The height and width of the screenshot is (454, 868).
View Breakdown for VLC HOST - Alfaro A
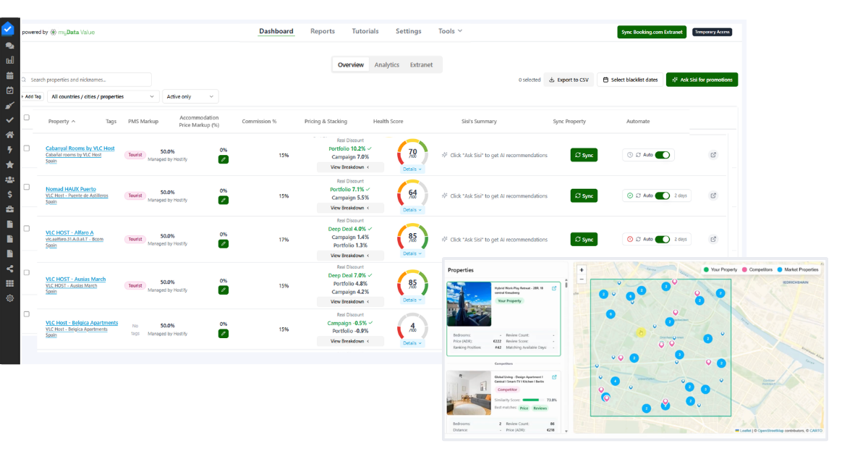pos(350,255)
